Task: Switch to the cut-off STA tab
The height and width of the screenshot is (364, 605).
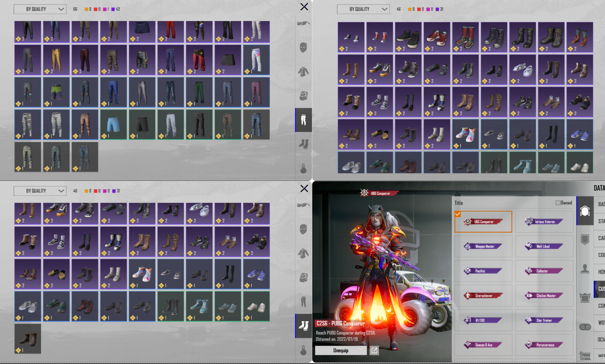Action: coord(599,221)
